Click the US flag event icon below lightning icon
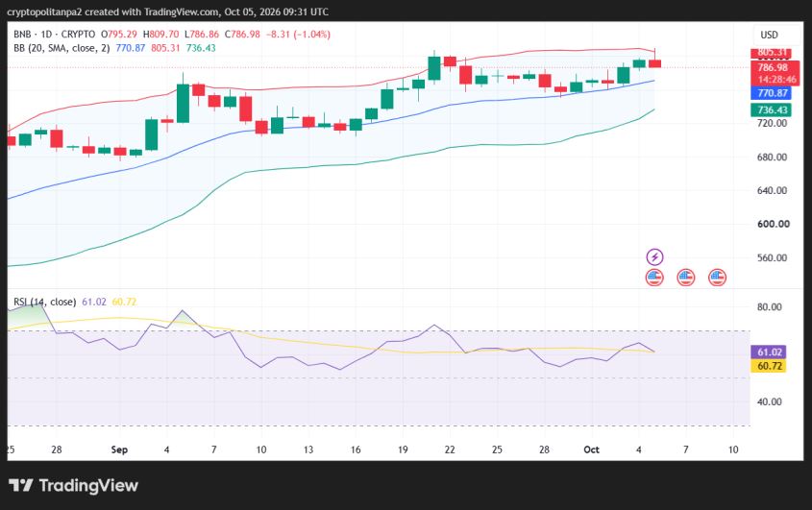812x510 pixels. (x=654, y=278)
